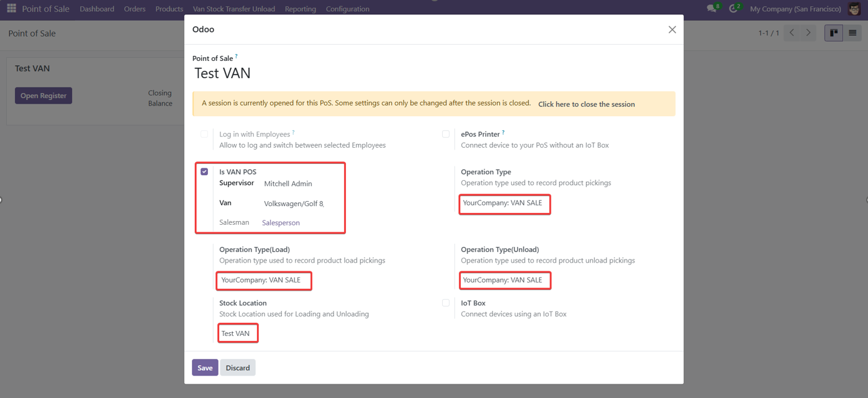Open the Operation Type(Load) selector
Viewport: 868px width, 398px height.
263,281
